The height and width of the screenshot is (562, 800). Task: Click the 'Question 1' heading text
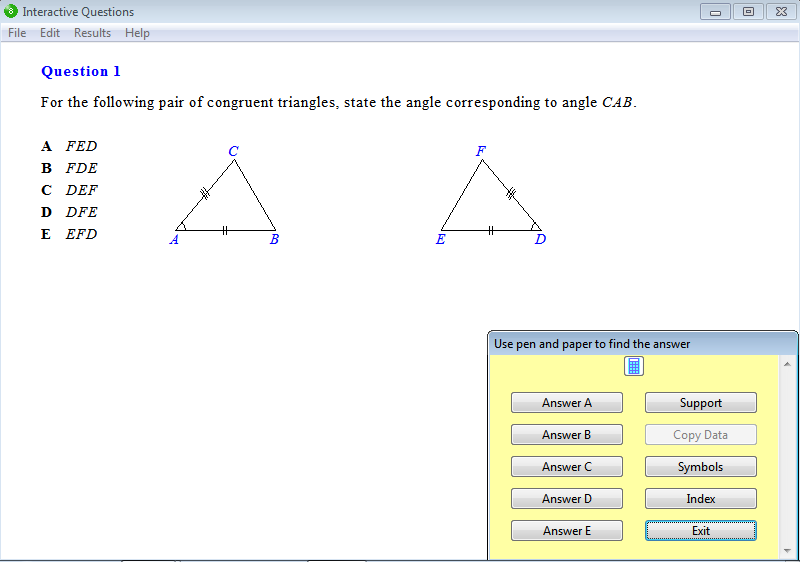pyautogui.click(x=81, y=71)
